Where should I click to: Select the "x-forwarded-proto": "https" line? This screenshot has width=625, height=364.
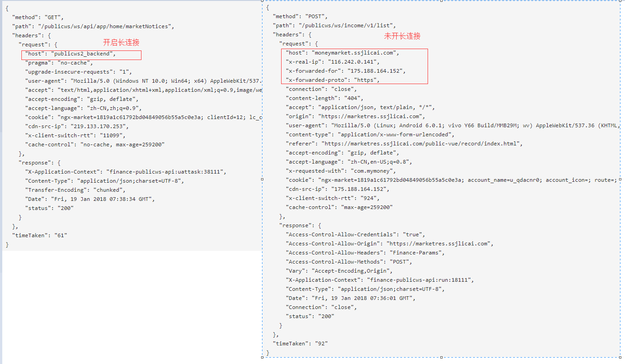pos(333,80)
